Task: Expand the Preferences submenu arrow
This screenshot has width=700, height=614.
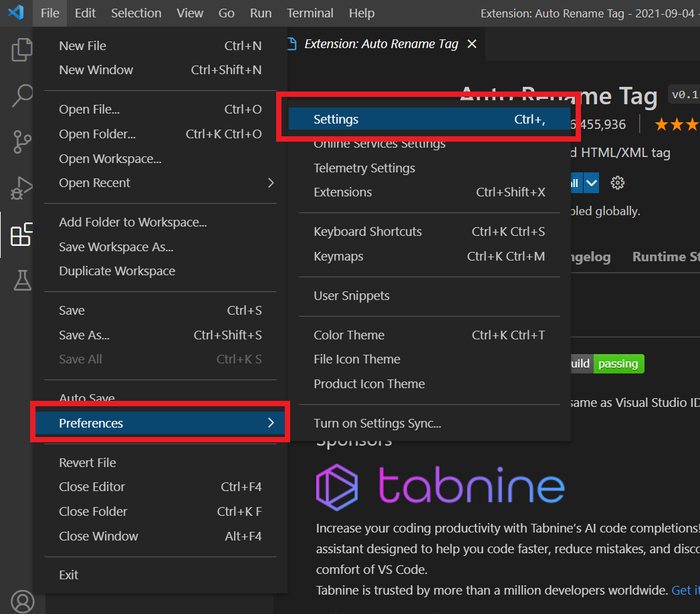Action: click(271, 423)
